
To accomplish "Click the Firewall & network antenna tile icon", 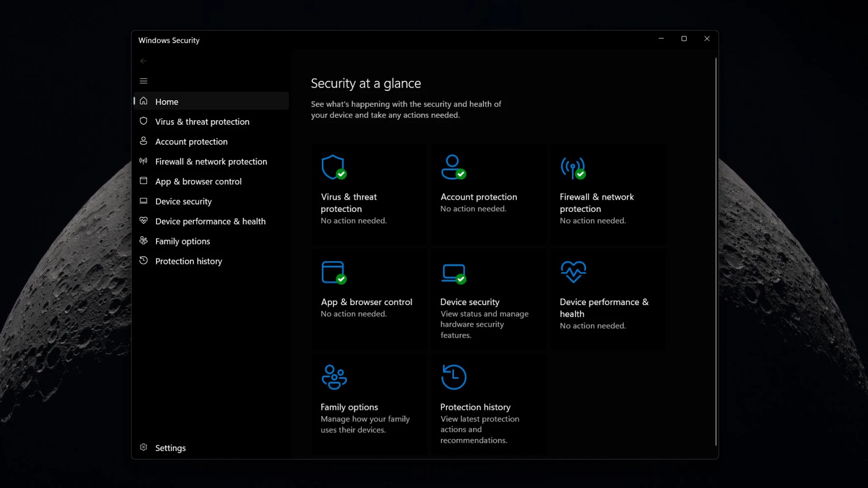I will tap(573, 168).
